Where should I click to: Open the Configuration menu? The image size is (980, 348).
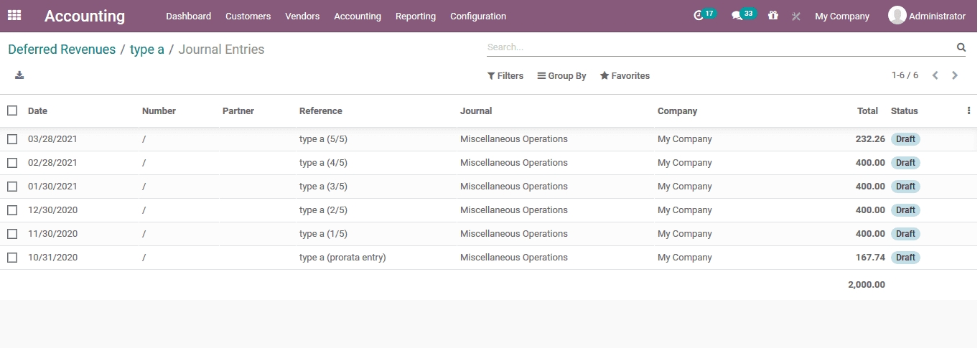tap(477, 16)
